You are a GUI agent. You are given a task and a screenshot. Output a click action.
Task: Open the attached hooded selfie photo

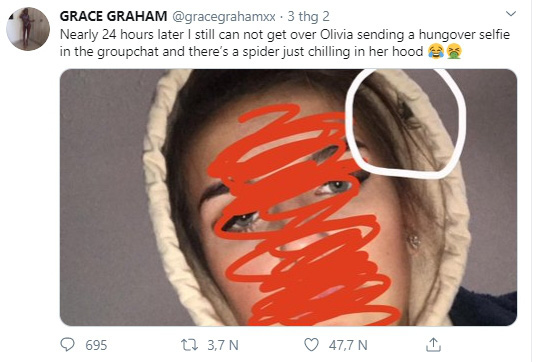288,197
